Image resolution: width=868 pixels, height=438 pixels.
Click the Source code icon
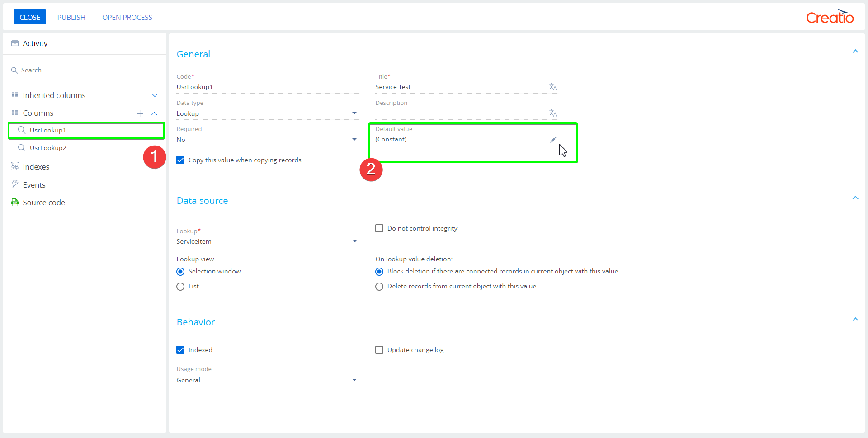coord(15,202)
